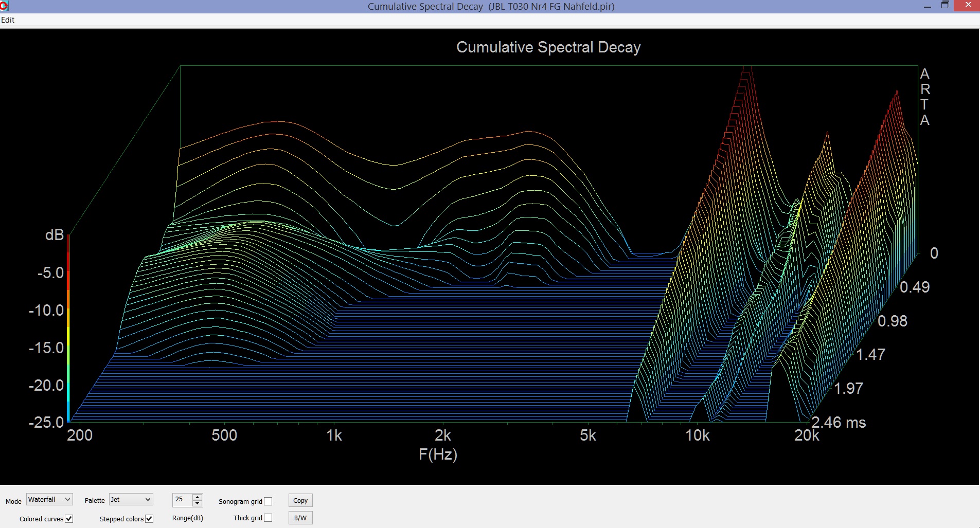
Task: Click the 2.46 ms time axis label
Action: [x=839, y=423]
